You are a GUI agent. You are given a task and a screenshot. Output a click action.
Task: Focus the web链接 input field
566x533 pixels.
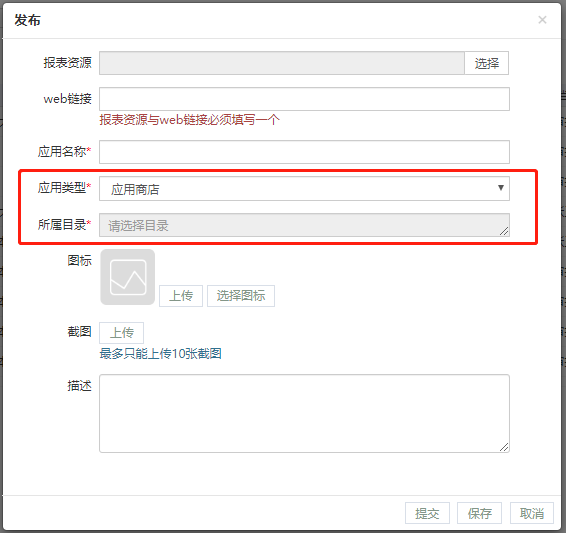click(x=304, y=99)
